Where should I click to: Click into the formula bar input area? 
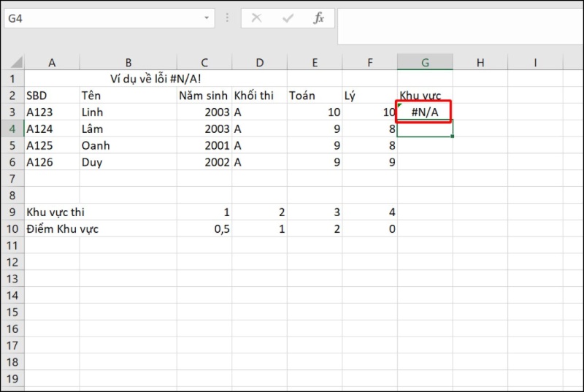coord(458,18)
